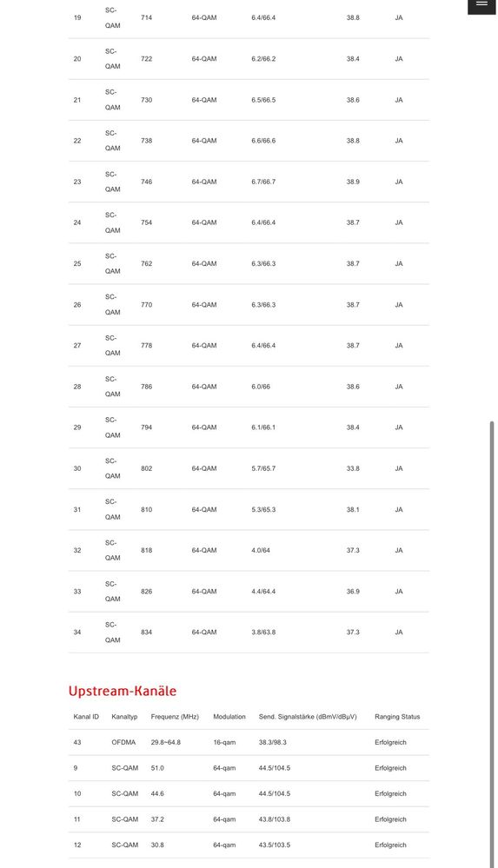
Task: Click the Kanaltyp column header
Action: pyautogui.click(x=124, y=716)
